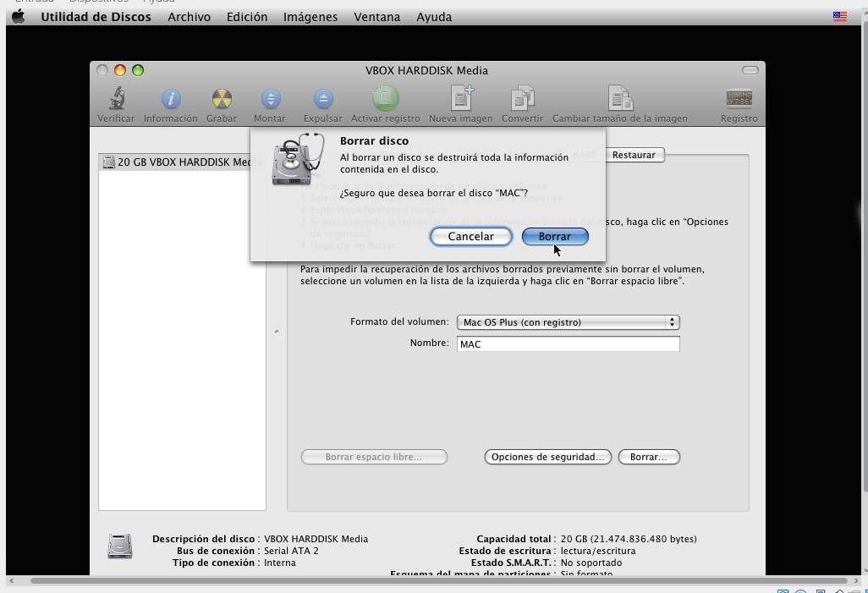The height and width of the screenshot is (593, 868).
Task: Click the Montar toolbar icon
Action: (270, 99)
